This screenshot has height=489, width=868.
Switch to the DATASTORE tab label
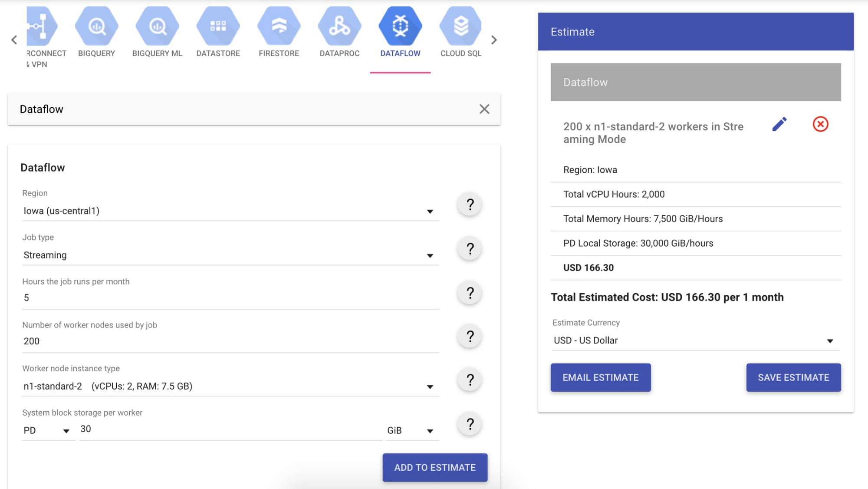[218, 53]
